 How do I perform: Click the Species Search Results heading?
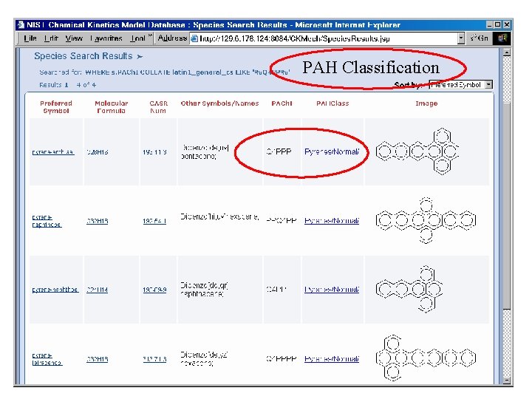(x=83, y=56)
